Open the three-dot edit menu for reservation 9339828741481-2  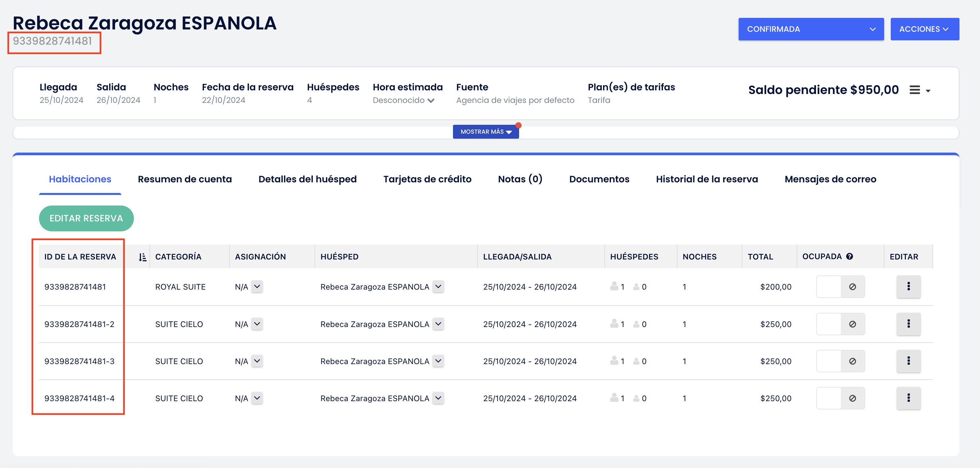908,324
